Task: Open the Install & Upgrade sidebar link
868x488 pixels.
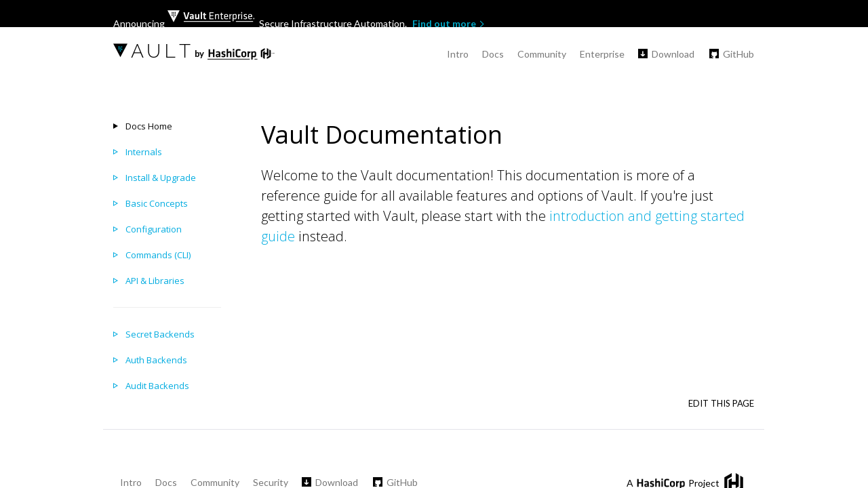Action: [161, 178]
